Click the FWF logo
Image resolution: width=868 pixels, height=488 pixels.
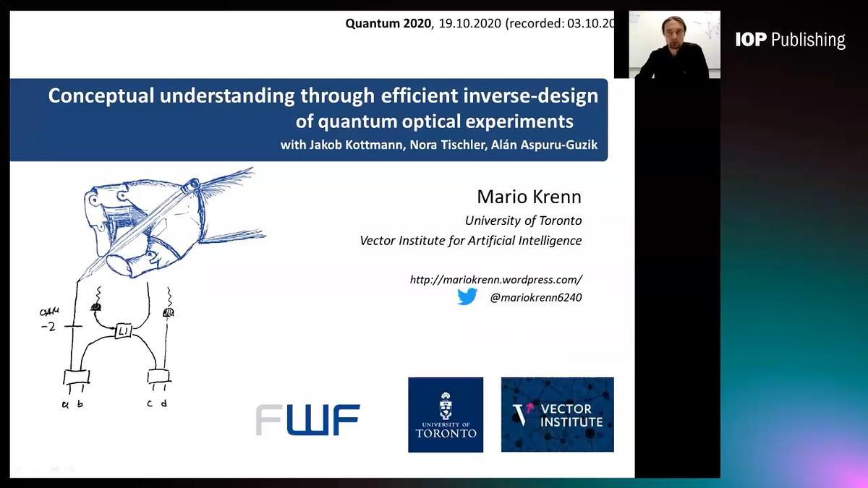point(307,419)
